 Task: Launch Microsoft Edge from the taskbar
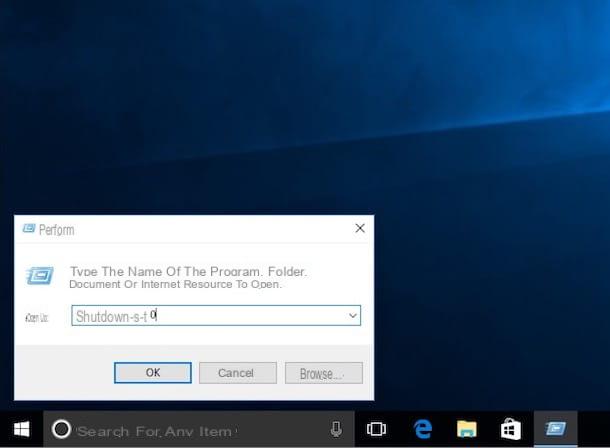click(422, 429)
